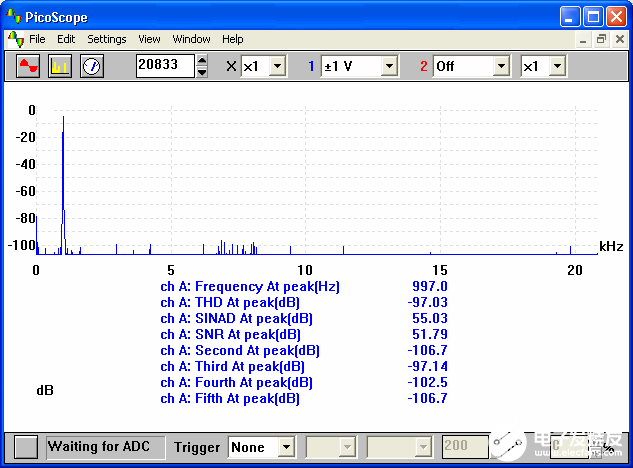This screenshot has height=468, width=633.
Task: Expand the rightmost x1 multiplier dropdown
Action: tap(557, 66)
